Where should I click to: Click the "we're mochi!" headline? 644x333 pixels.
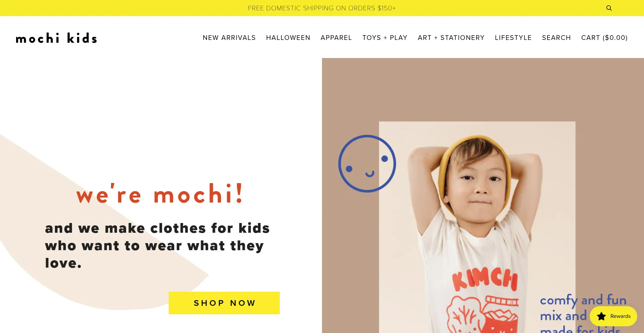point(160,194)
